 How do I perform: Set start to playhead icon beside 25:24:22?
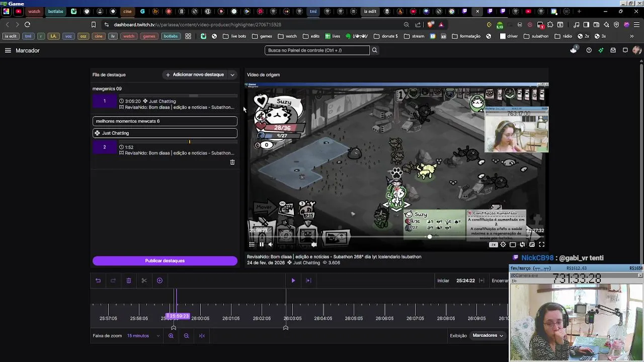pos(481,281)
